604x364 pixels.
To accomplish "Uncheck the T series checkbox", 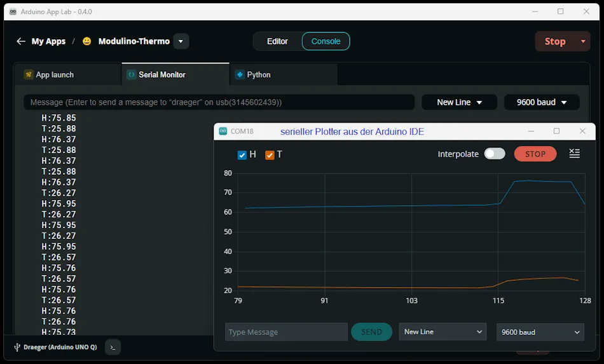I will coord(270,155).
